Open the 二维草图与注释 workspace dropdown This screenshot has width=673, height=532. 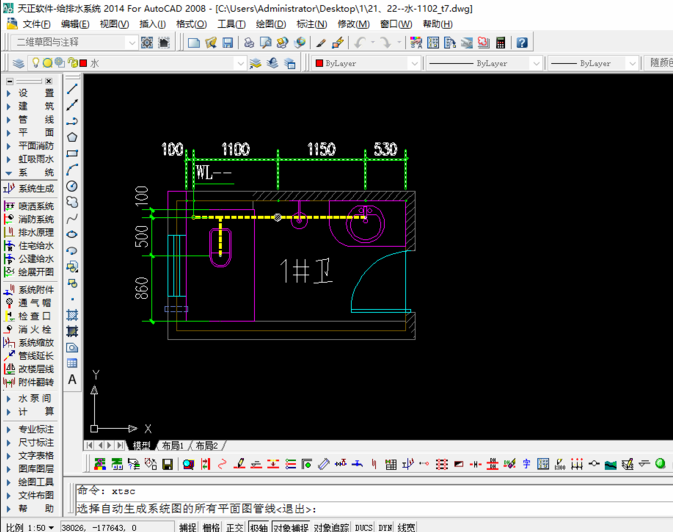point(73,42)
